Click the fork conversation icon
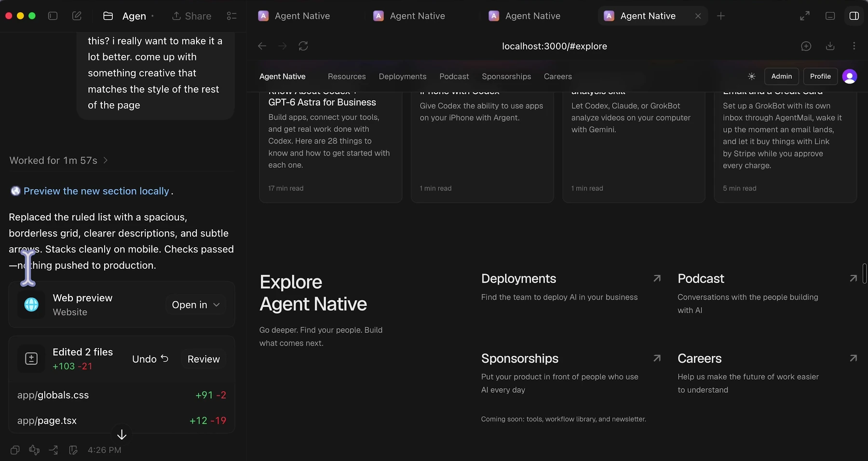Image resolution: width=868 pixels, height=461 pixels. tap(54, 450)
